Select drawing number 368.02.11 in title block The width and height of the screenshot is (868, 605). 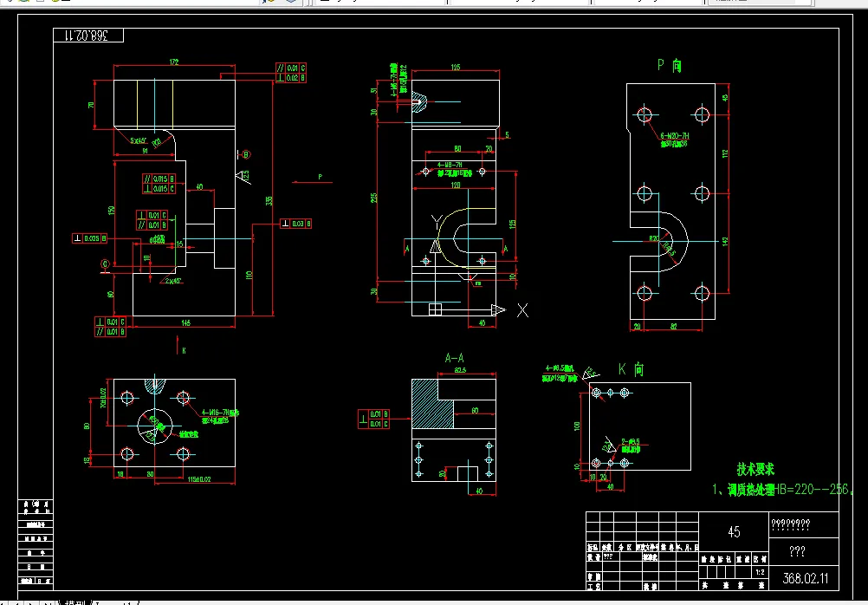click(806, 578)
